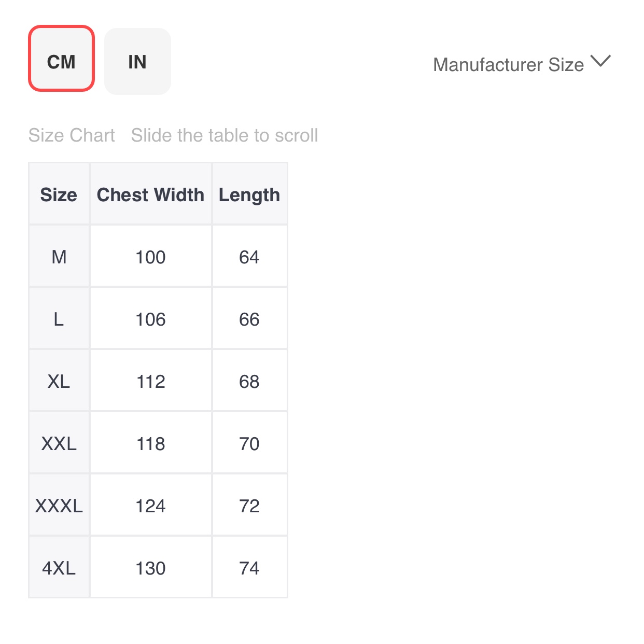Select the XXL size row

coord(59,443)
